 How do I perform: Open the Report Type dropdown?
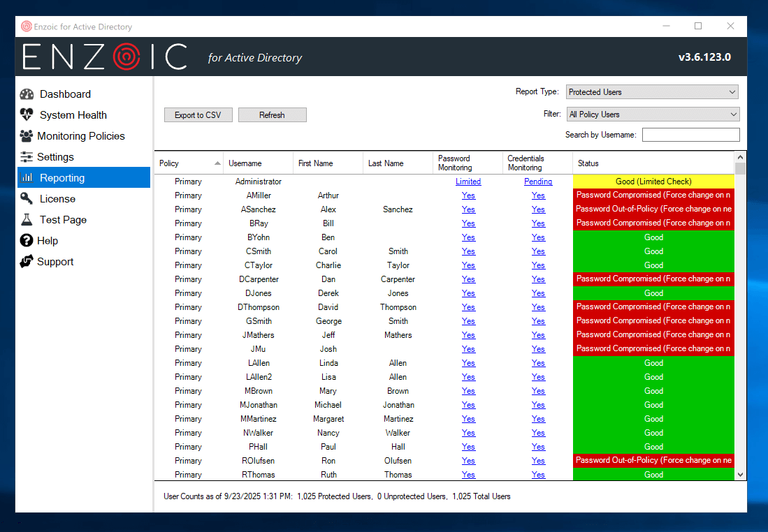point(651,92)
